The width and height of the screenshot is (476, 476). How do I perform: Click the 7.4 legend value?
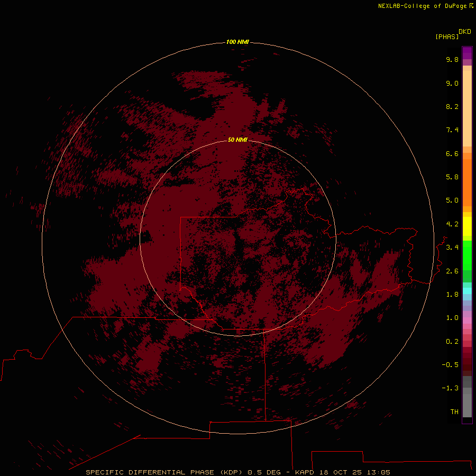coord(452,130)
